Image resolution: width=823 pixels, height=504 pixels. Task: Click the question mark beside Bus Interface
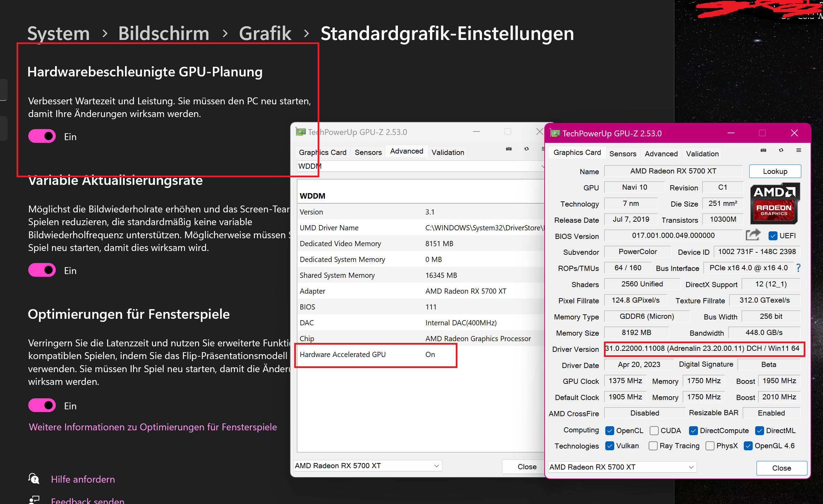tap(799, 268)
